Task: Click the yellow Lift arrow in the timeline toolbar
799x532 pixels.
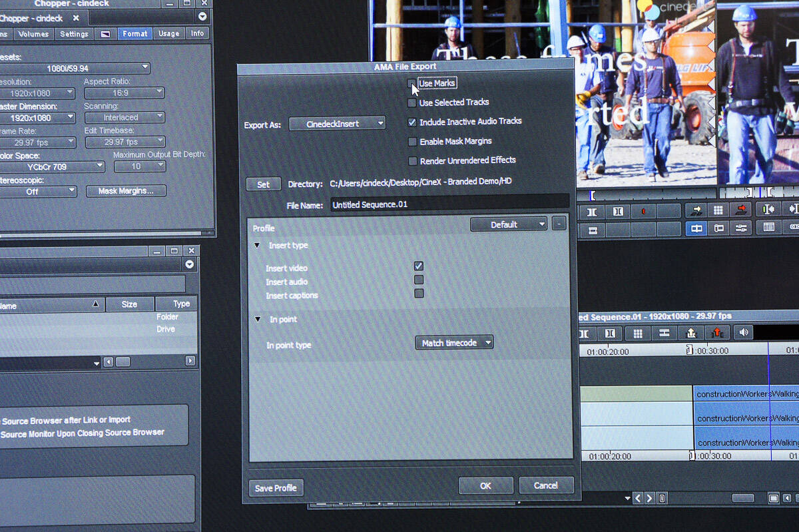Action: [691, 333]
